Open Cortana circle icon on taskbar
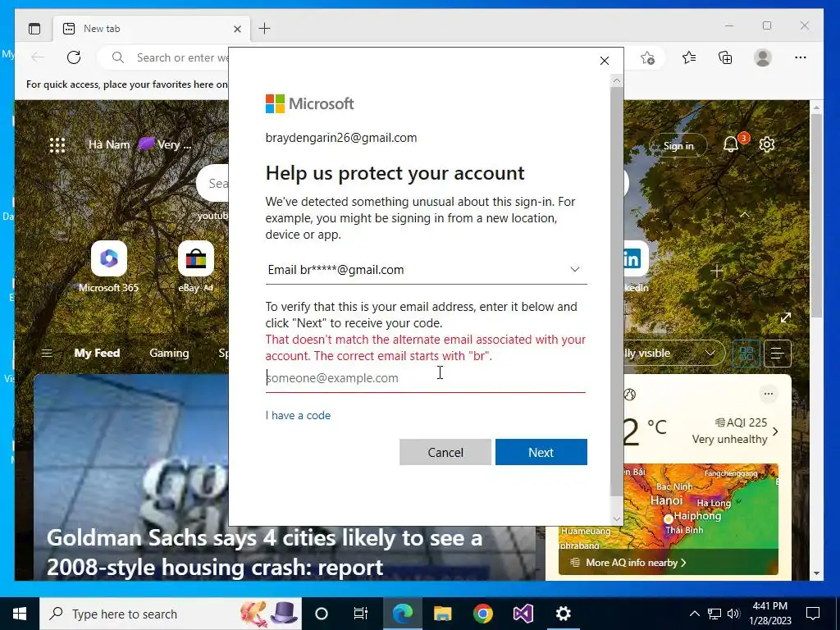Screen dimensions: 840x630 tap(322, 614)
